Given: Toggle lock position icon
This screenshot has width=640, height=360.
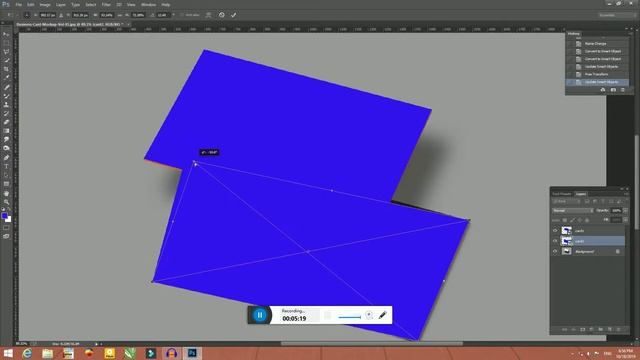Looking at the screenshot, I should [x=580, y=220].
